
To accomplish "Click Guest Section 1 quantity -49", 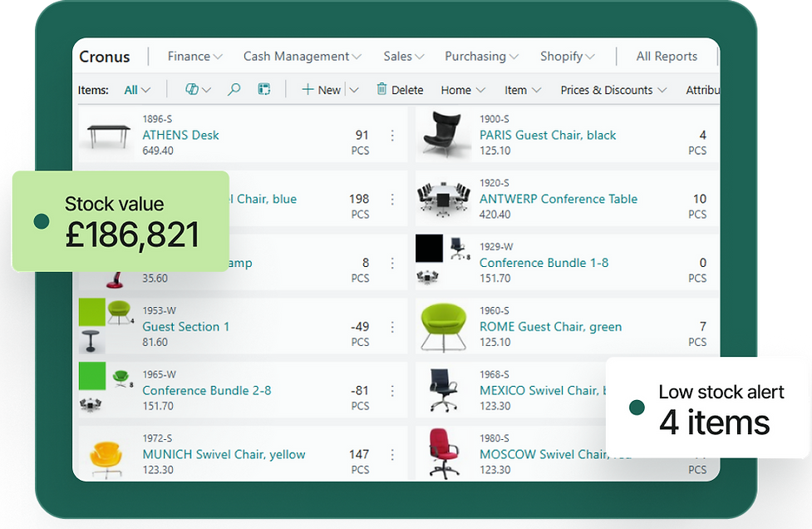I will [x=360, y=327].
